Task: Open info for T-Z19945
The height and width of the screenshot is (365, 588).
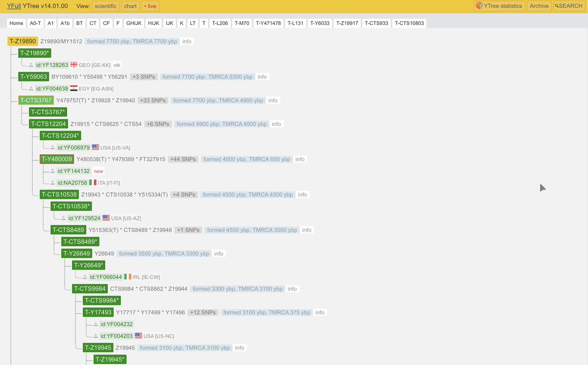Action: pyautogui.click(x=240, y=347)
